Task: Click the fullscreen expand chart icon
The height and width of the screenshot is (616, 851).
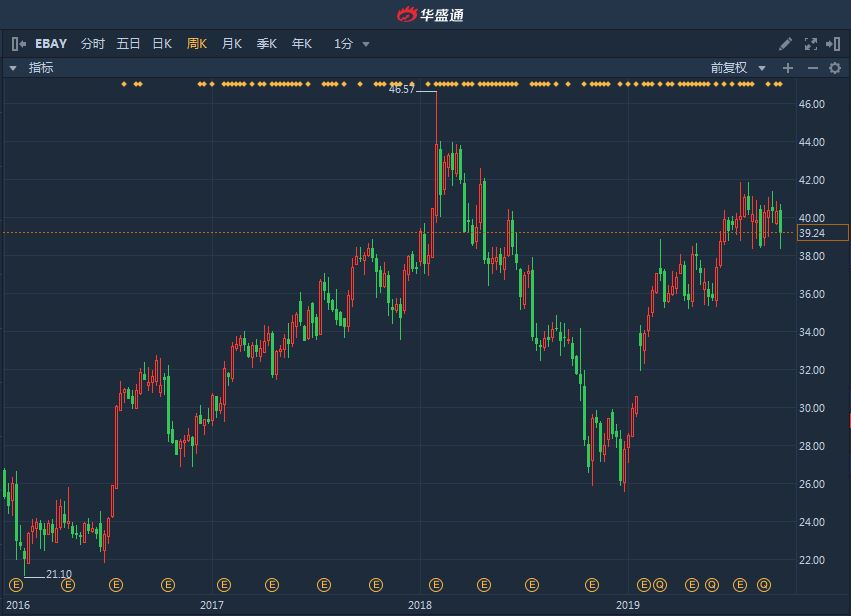Action: (810, 44)
